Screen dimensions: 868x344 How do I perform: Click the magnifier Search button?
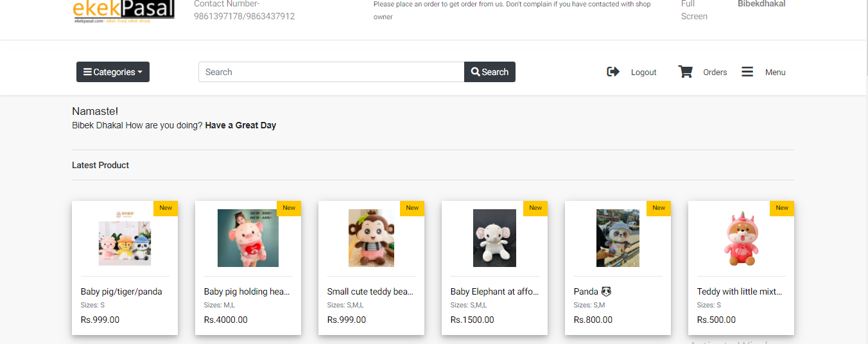point(490,72)
